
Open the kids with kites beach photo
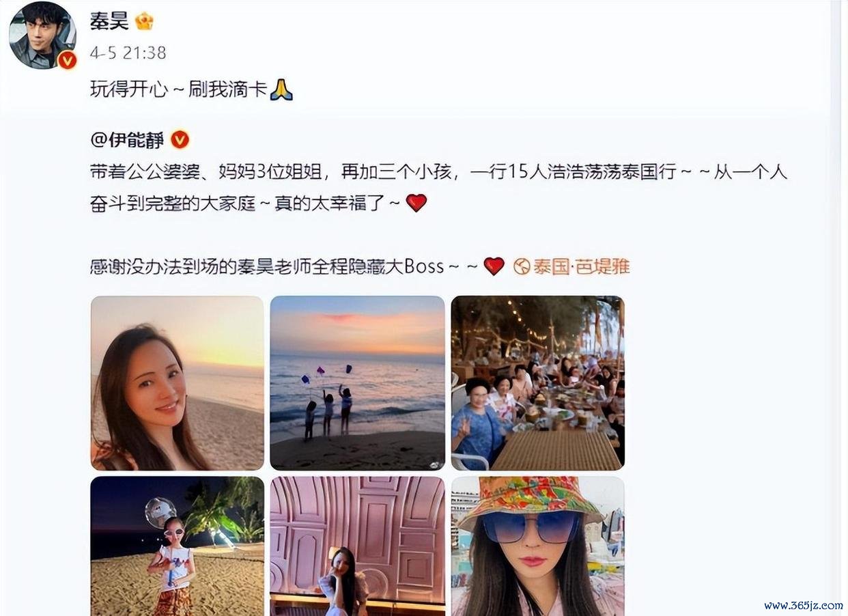click(358, 383)
